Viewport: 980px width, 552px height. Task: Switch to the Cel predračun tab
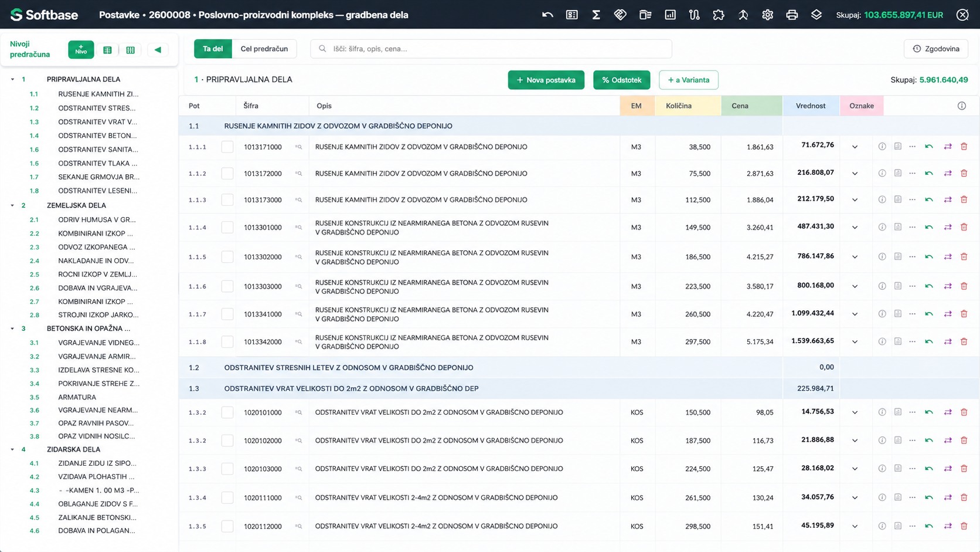(264, 49)
